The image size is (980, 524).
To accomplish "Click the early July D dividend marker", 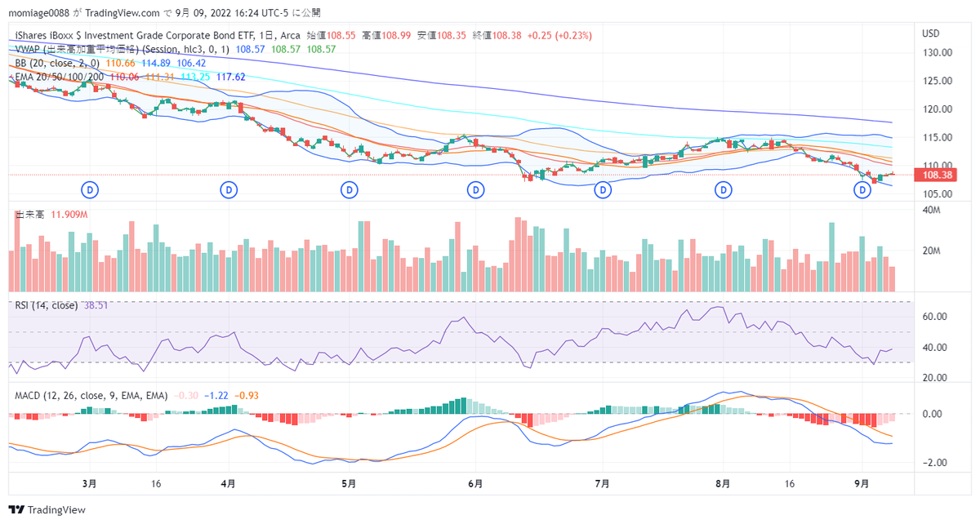I will click(x=603, y=189).
